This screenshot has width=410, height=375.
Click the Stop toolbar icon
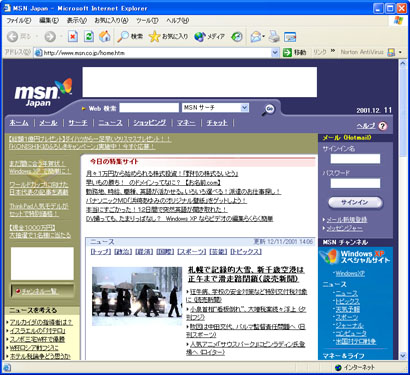pos(73,36)
